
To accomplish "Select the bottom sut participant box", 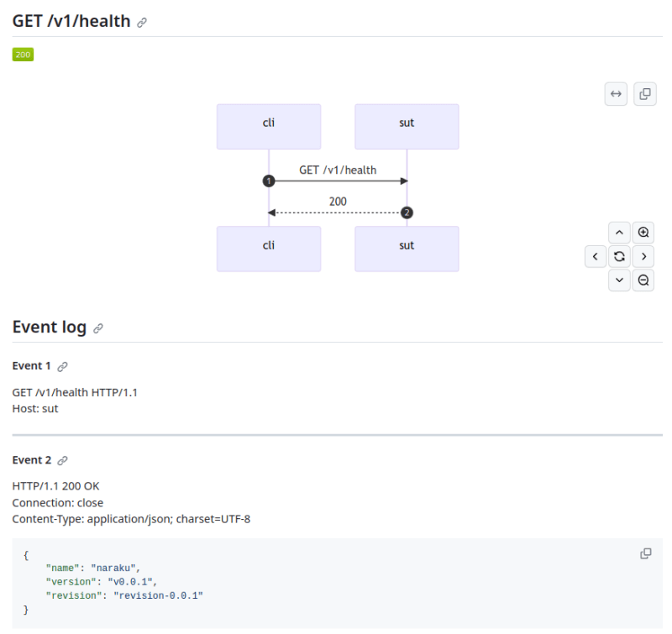I will click(x=407, y=249).
